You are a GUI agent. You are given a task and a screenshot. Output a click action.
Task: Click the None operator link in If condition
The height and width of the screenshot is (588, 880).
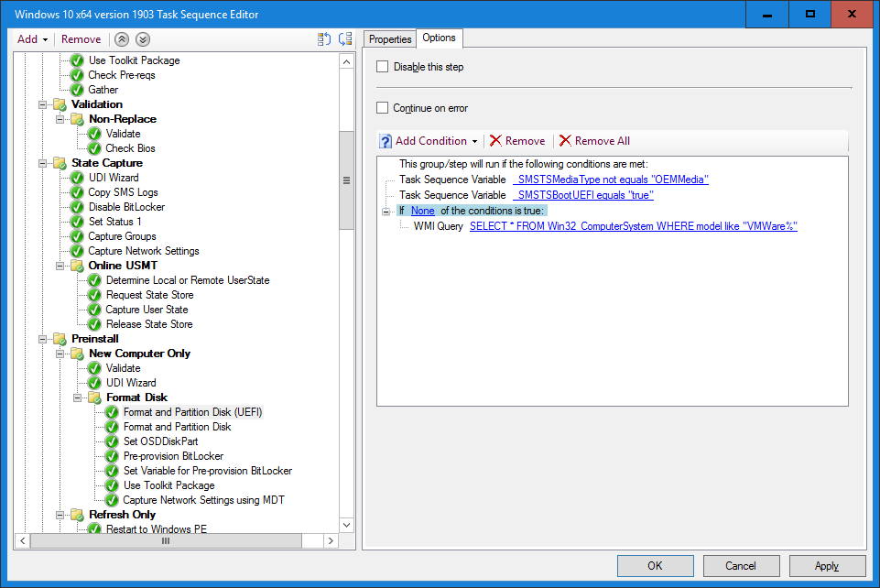[x=423, y=211]
